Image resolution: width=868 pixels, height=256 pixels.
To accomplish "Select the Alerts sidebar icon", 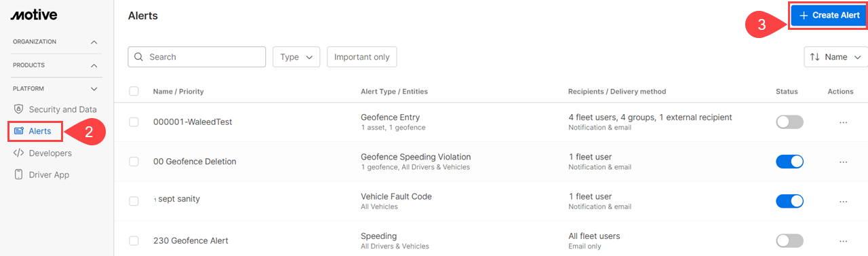I will 19,131.
